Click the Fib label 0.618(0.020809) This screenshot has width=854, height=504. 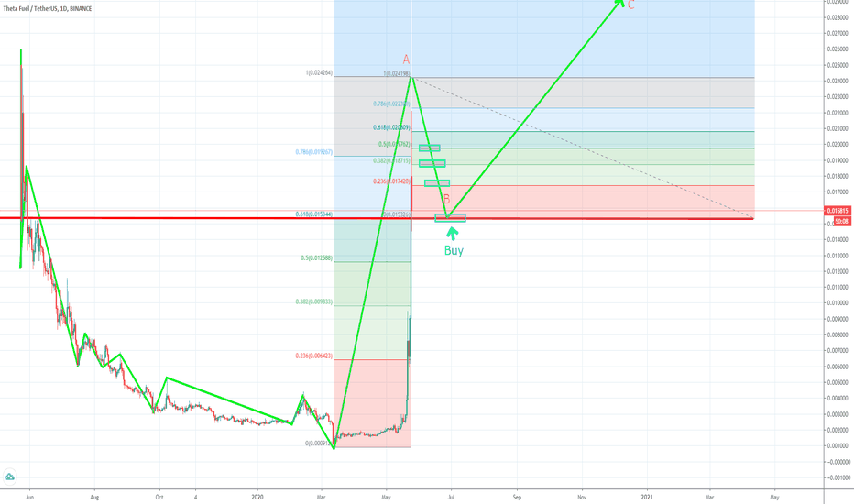point(391,127)
